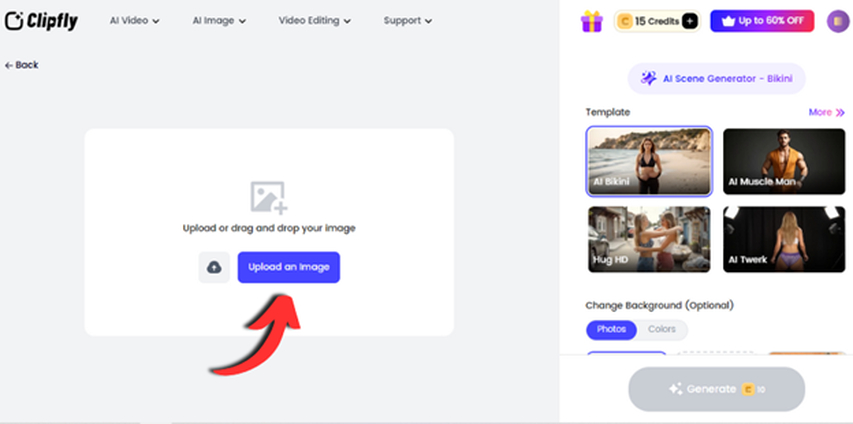Click the AI Scene Generator - Bikini label
Screen dimensions: 853x424
coord(716,78)
